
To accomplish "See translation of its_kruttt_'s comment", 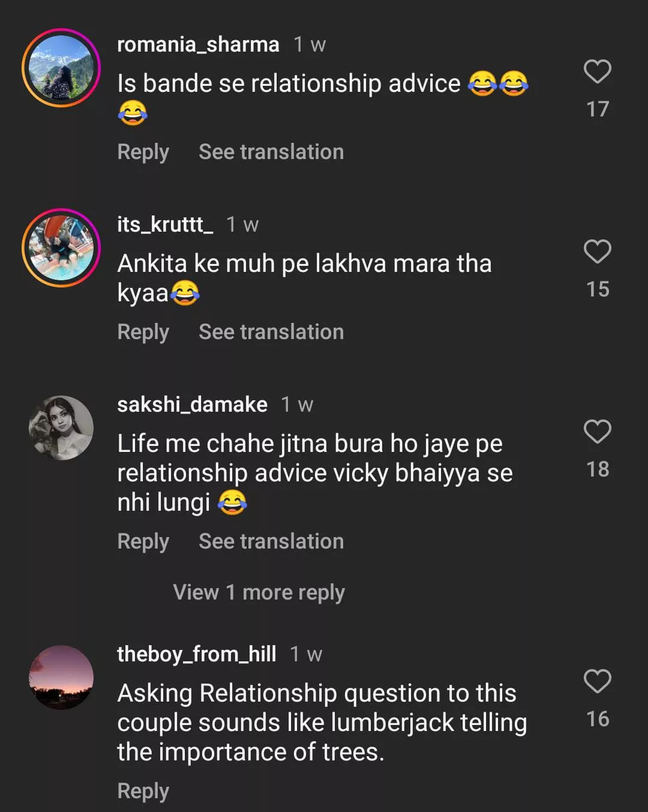I will coord(271,332).
